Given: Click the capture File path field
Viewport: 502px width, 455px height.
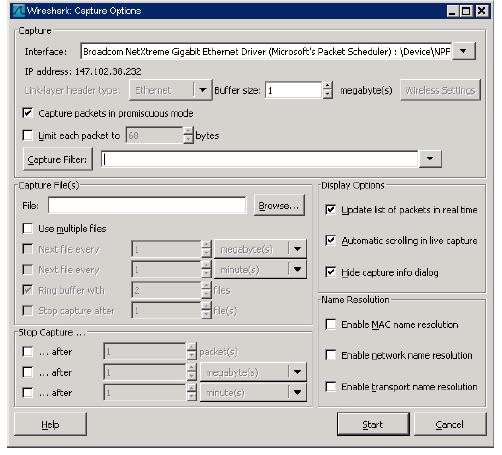Looking at the screenshot, I should coord(147,205).
